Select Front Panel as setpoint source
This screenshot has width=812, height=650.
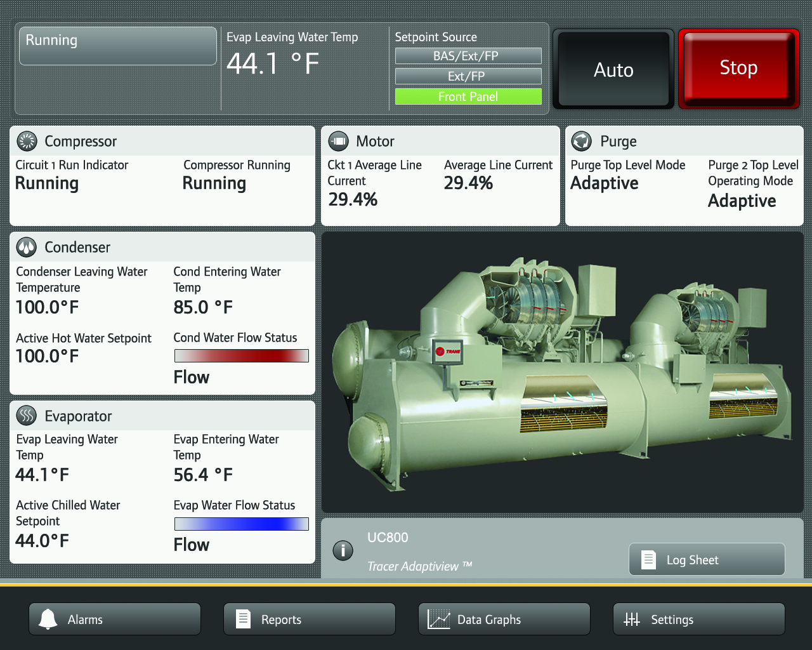[468, 96]
